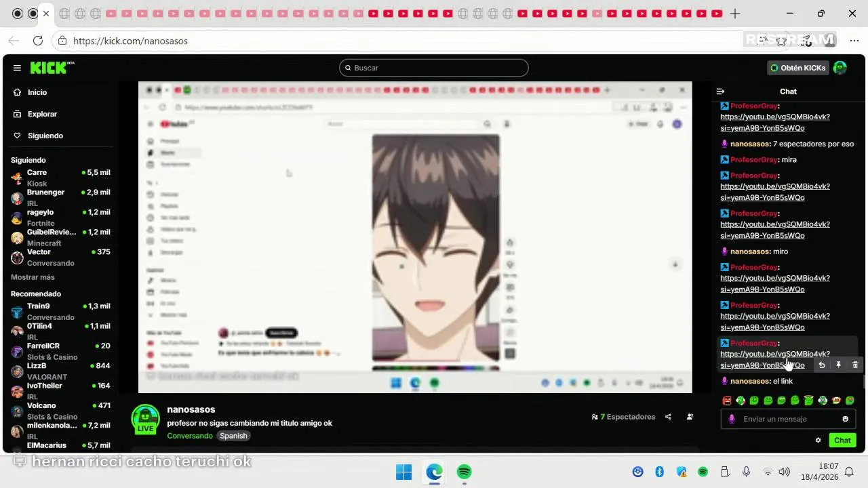
Task: Open a new browser tab
Action: click(x=735, y=14)
